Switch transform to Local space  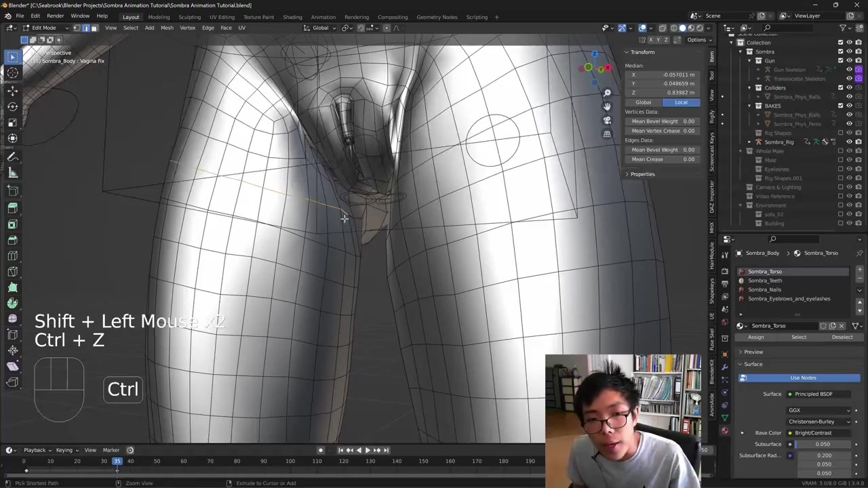tap(681, 102)
